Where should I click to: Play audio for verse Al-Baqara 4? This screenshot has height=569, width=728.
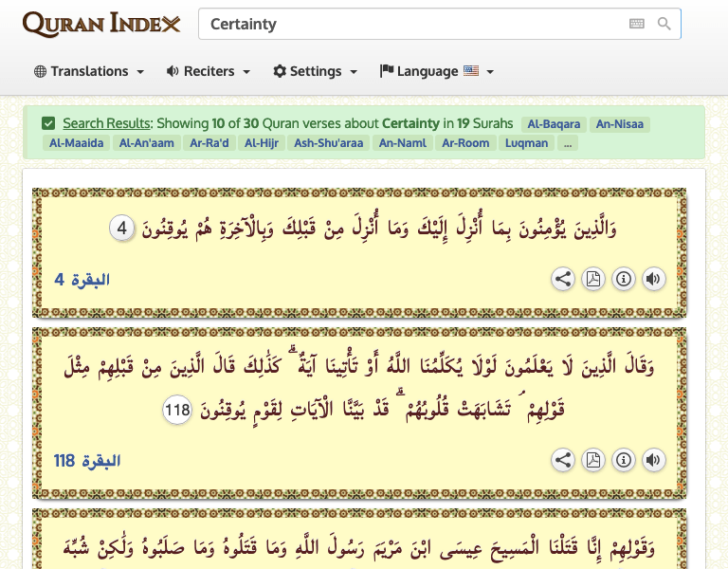pos(653,279)
